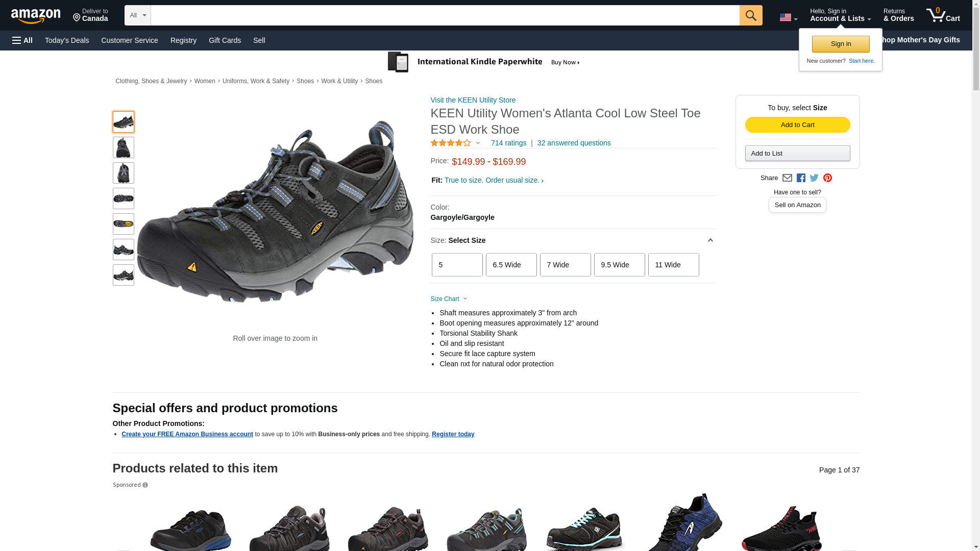Open Today's Deals in navigation bar
980x551 pixels.
pos(67,40)
